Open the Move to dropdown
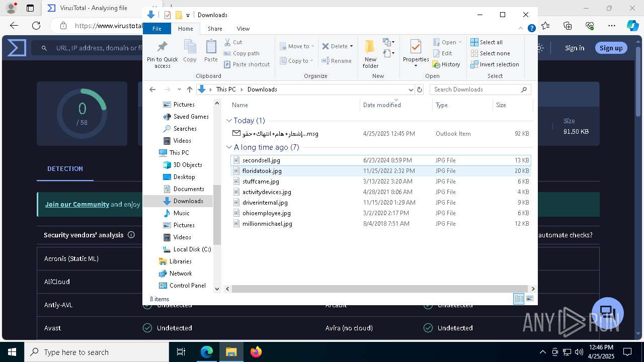 pyautogui.click(x=297, y=46)
